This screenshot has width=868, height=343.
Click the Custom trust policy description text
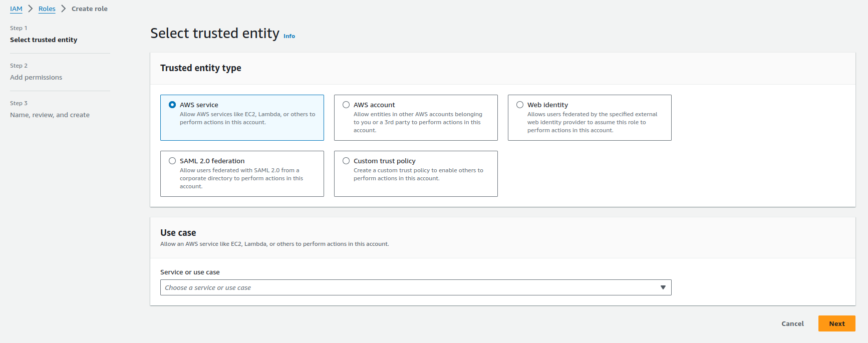coord(418,174)
